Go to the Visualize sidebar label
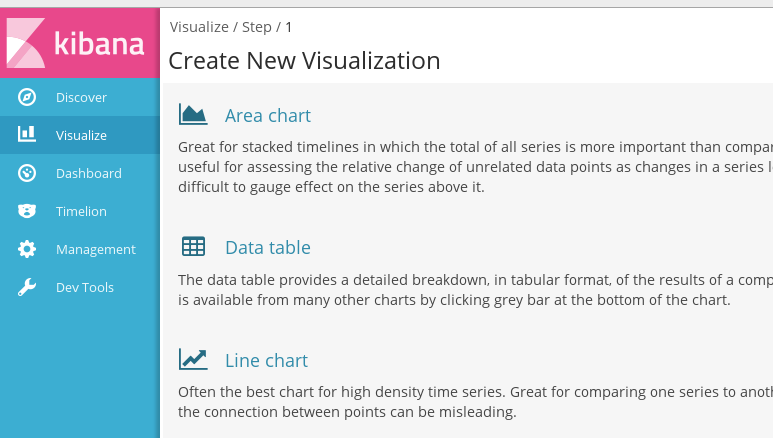This screenshot has height=438, width=773. (81, 135)
